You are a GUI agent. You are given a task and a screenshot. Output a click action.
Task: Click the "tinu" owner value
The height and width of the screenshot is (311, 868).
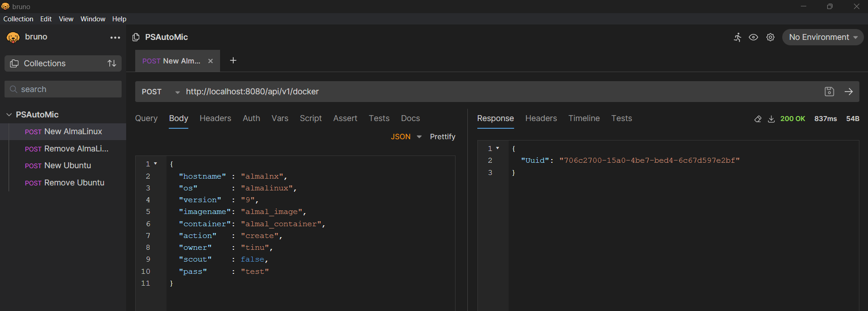click(255, 247)
